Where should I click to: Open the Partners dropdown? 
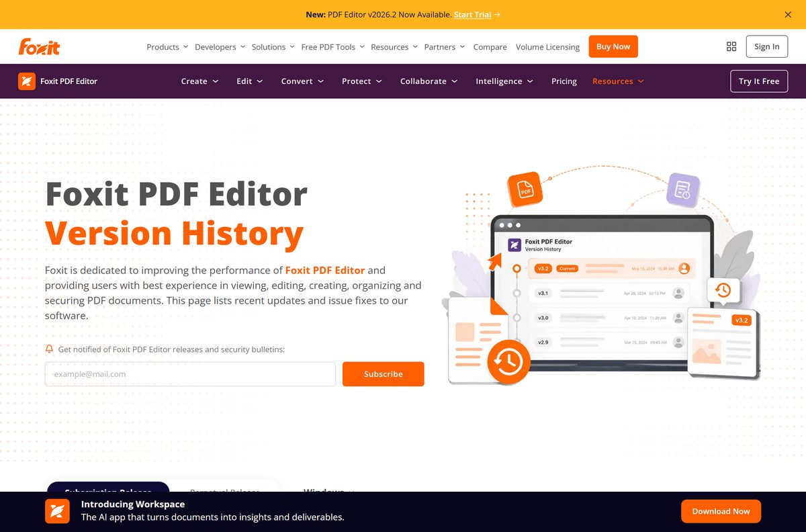[444, 47]
